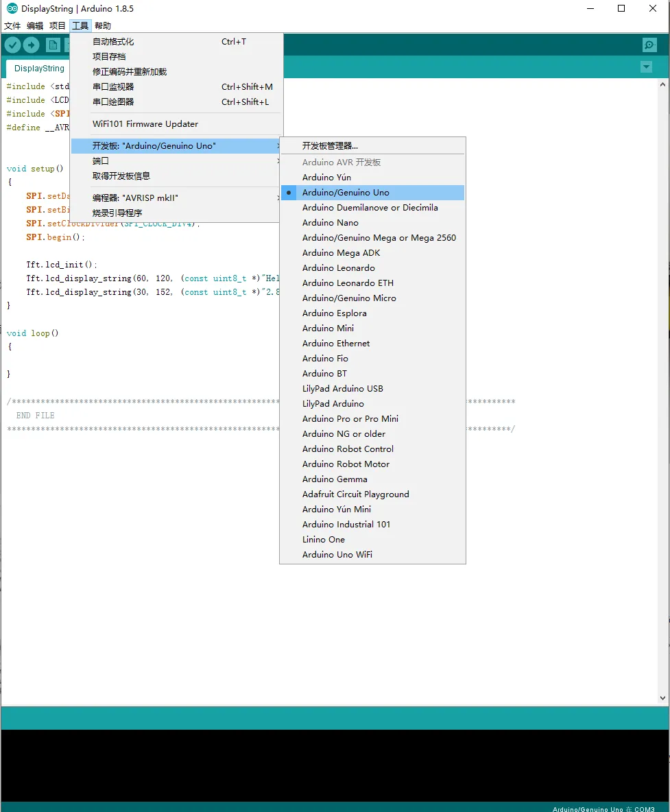Click 项目存档 archive sketch
Screen dimensions: 670x812
coord(177,57)
